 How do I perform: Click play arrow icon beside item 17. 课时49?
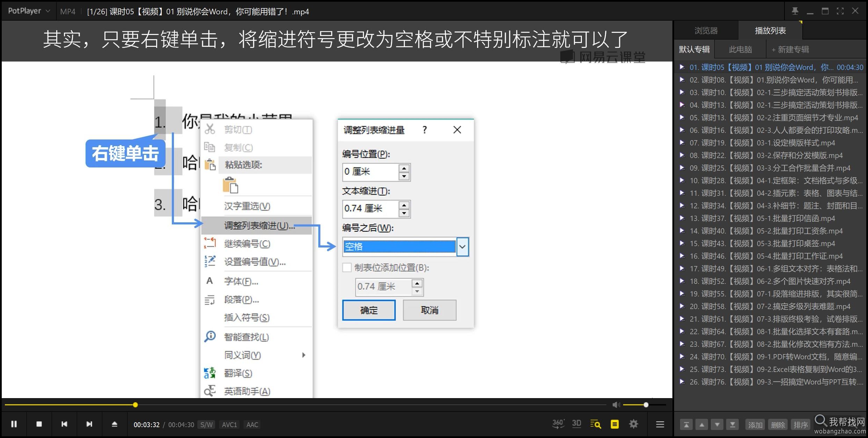point(682,268)
